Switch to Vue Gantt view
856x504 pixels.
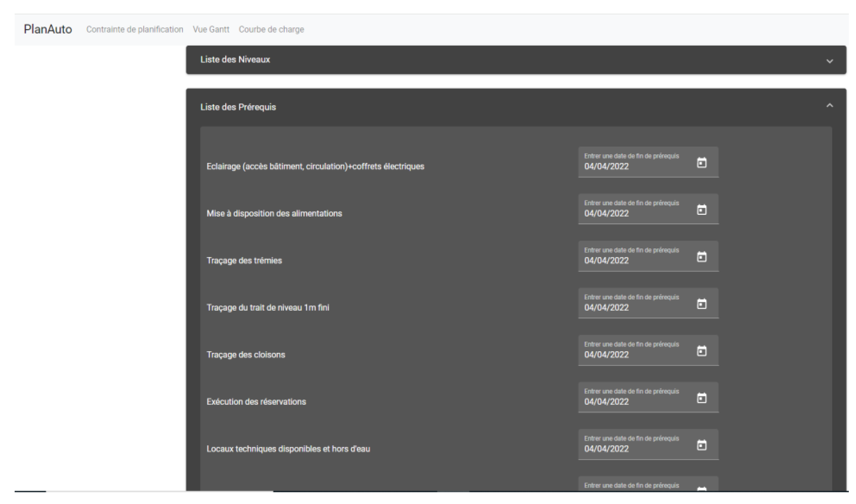point(211,30)
